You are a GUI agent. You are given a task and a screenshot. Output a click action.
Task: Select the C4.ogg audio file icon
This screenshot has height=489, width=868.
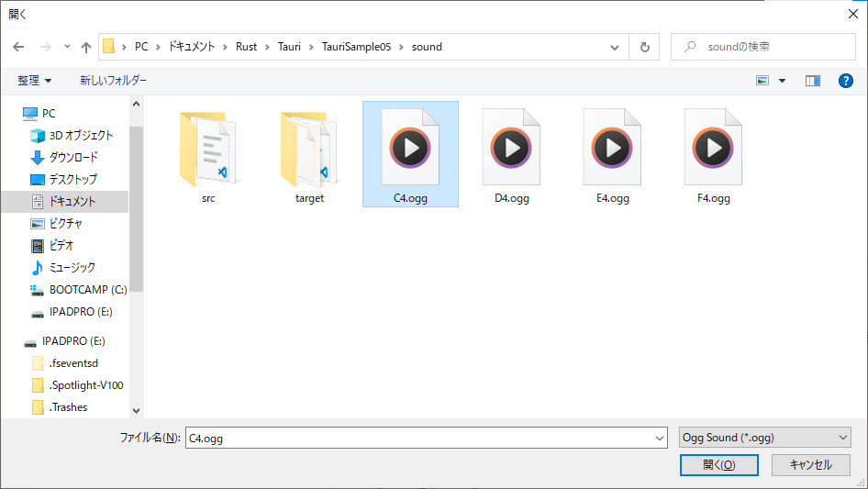tap(410, 148)
